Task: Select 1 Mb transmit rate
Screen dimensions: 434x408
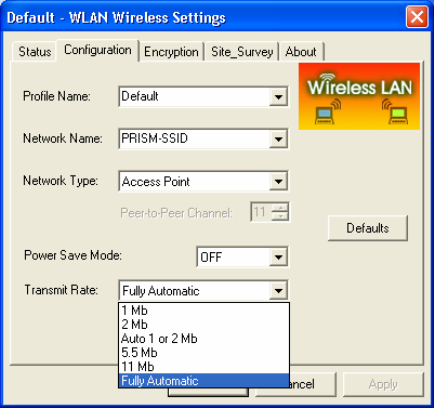Action: [x=204, y=310]
